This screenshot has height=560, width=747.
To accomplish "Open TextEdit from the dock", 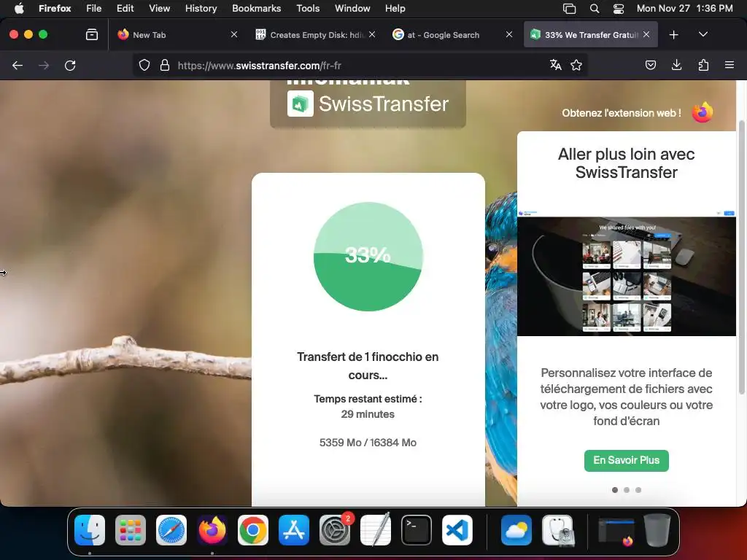I will (x=376, y=530).
